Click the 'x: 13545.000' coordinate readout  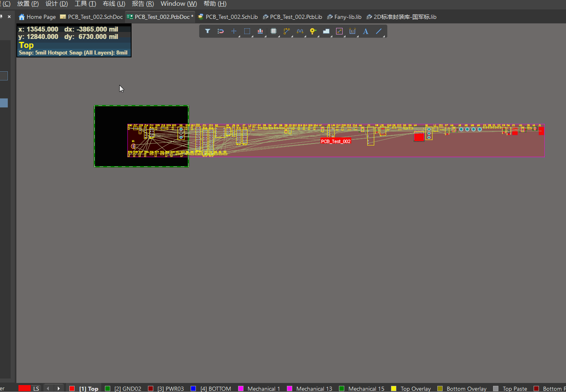tap(39, 29)
